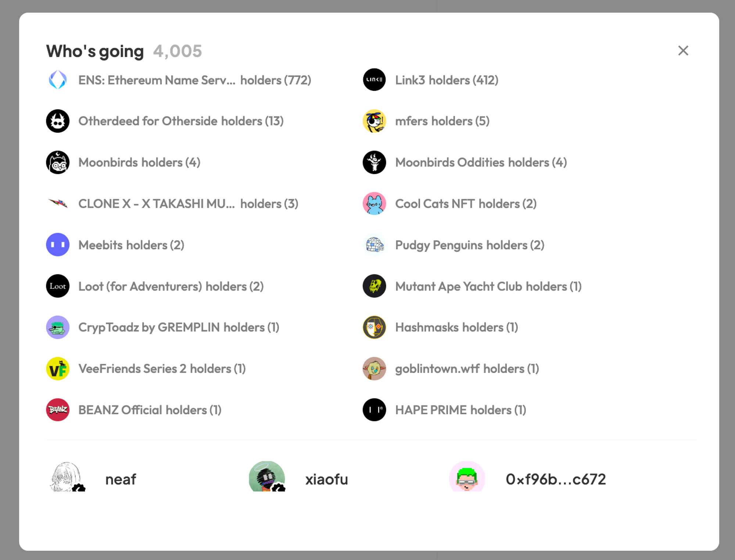Select the Moonbirds owl icon
Image resolution: width=735 pixels, height=560 pixels.
pos(58,162)
